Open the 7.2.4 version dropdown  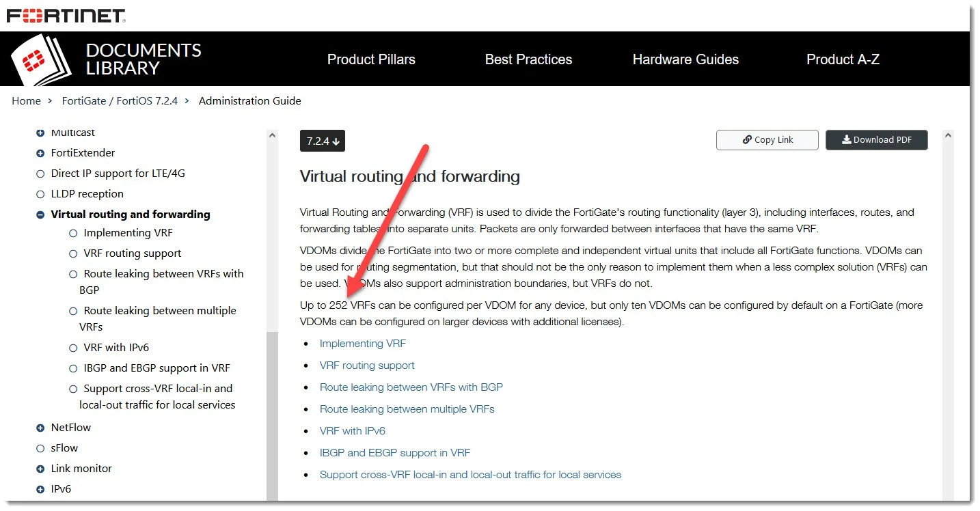323,141
